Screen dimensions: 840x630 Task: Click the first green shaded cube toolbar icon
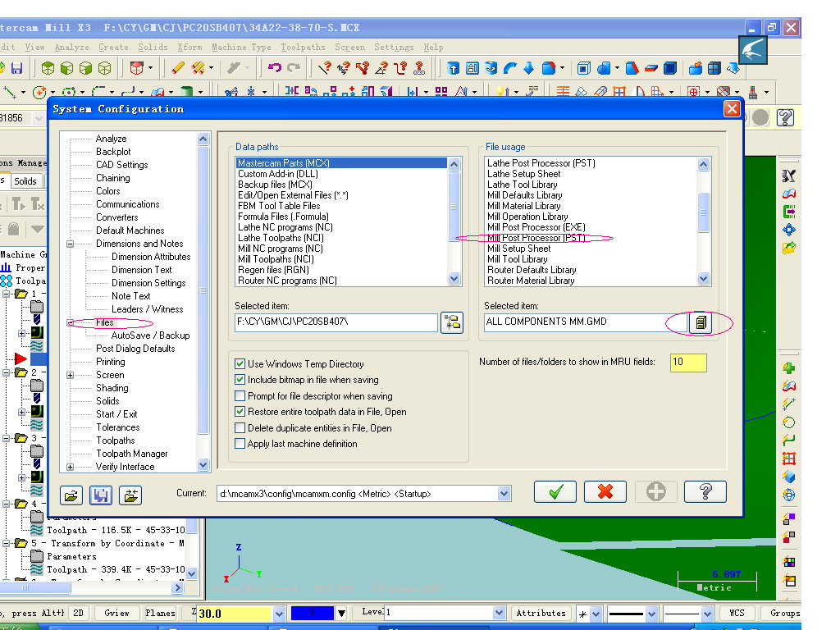48,68
